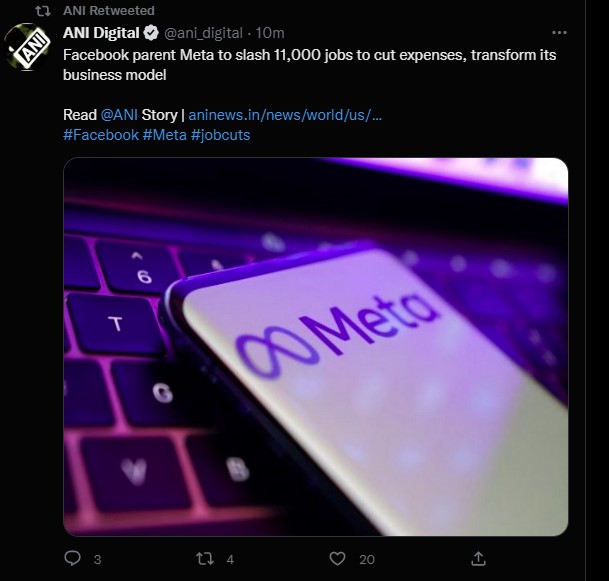Open the aninews.in story link
Screen dimensions: 609x581
tap(285, 115)
